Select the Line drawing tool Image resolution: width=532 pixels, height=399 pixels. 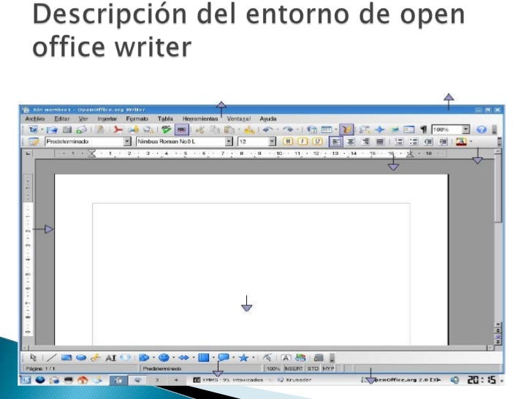52,357
